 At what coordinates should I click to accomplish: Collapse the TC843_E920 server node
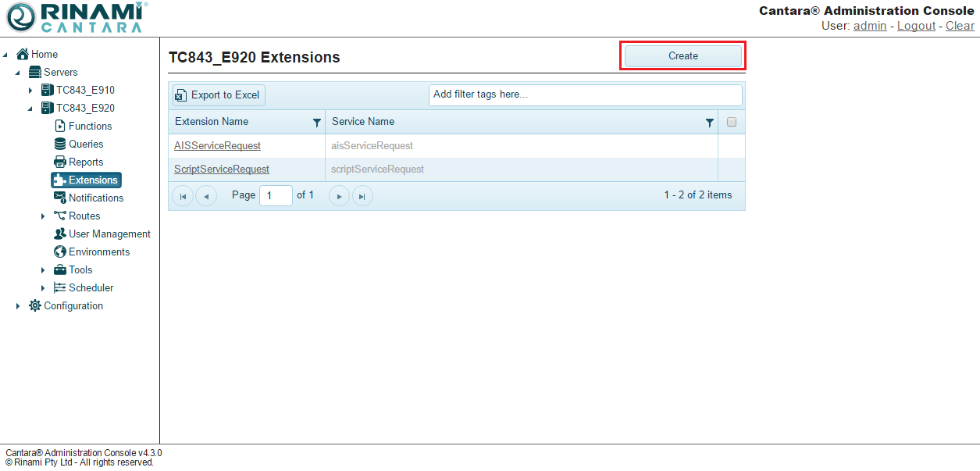tap(30, 109)
